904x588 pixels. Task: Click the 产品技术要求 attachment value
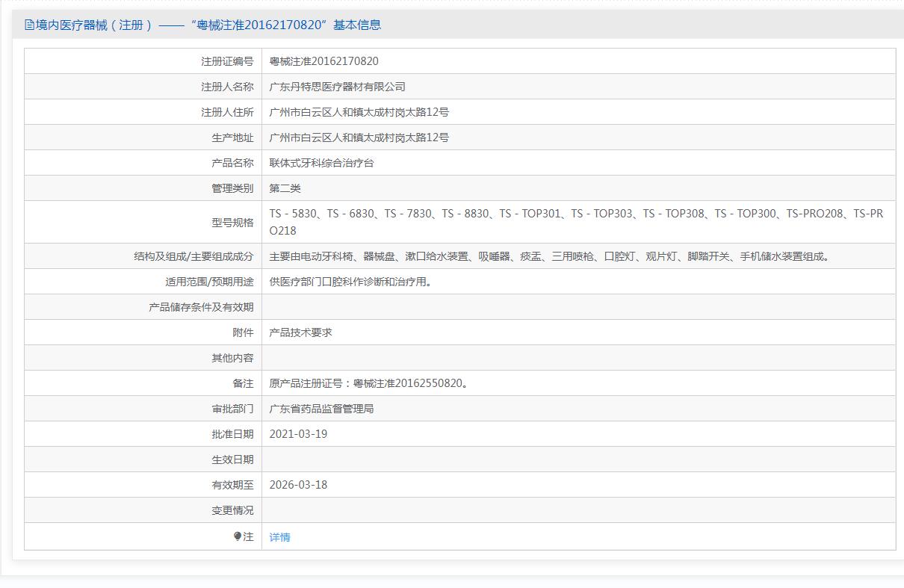[301, 332]
